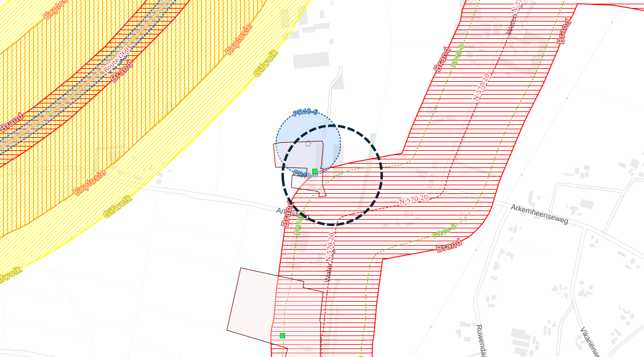Click the horizontal N-570-20 pipeline label
This screenshot has height=357, width=644.
point(414,199)
